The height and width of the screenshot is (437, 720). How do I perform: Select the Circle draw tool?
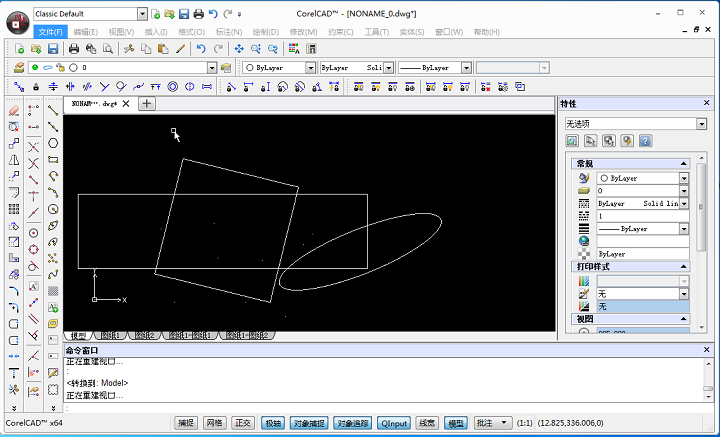click(x=53, y=209)
